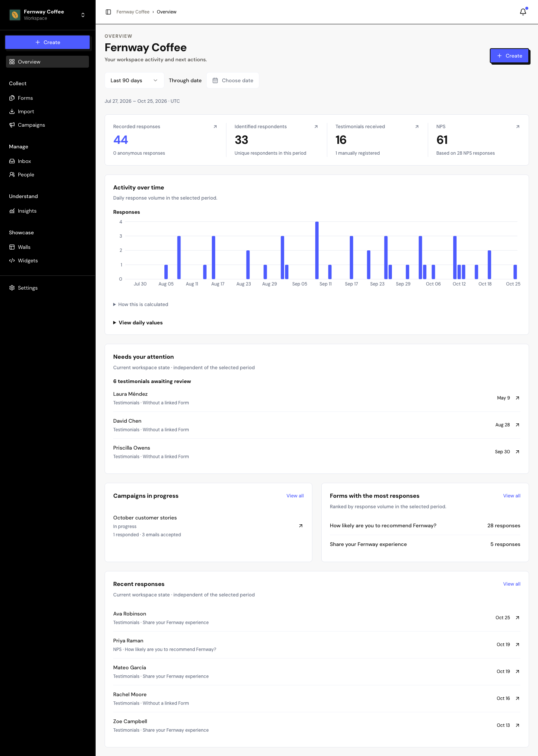Expand How this is calculated

tap(140, 305)
